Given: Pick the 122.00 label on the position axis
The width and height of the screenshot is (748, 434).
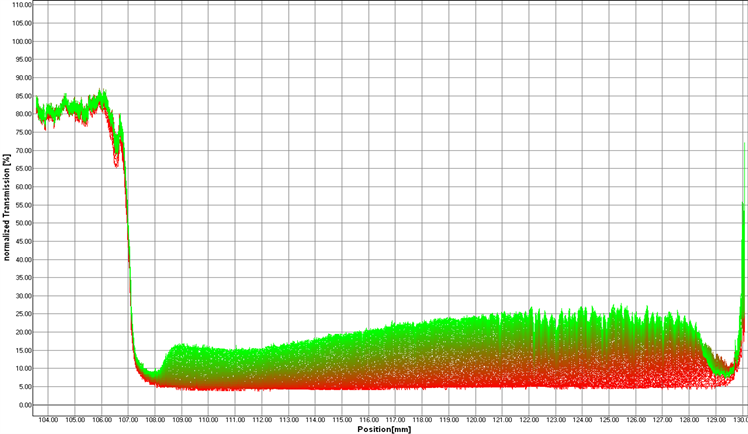Looking at the screenshot, I should (527, 419).
